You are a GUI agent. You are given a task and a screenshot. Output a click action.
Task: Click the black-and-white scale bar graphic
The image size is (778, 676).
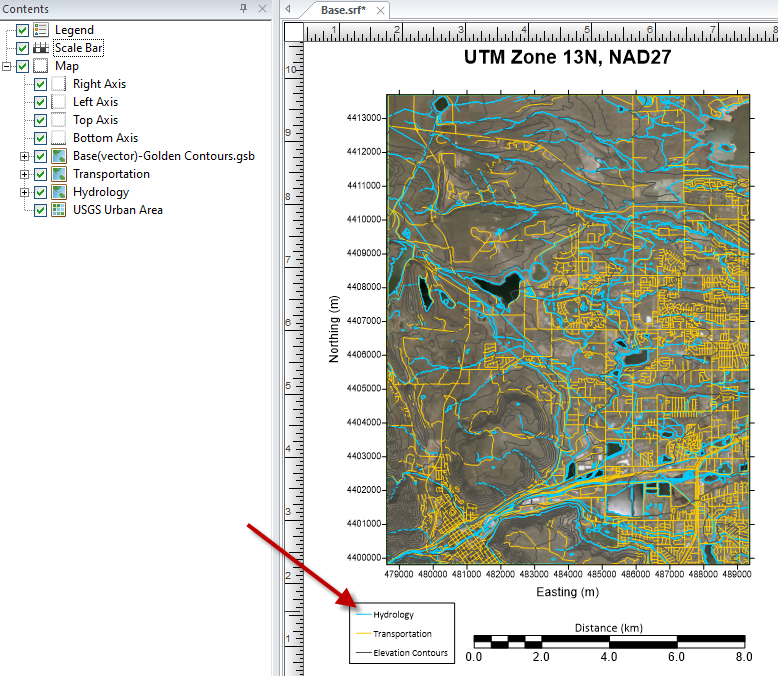(609, 642)
